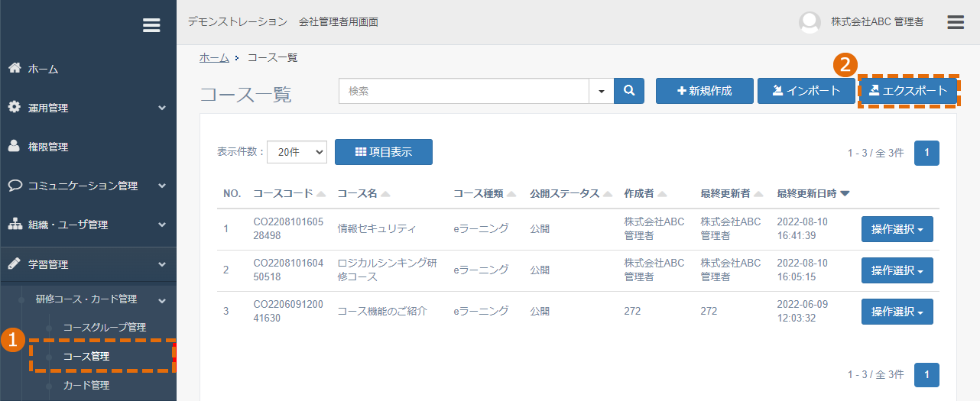Click the pencil icon for 学習管理
The width and height of the screenshot is (980, 401).
tap(15, 264)
